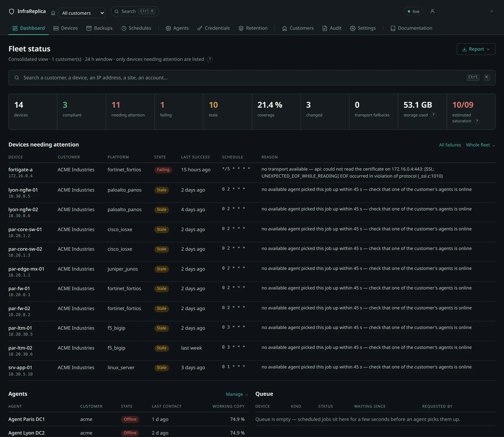The image size is (504, 437).
Task: Open the Audit tab
Action: 332,28
